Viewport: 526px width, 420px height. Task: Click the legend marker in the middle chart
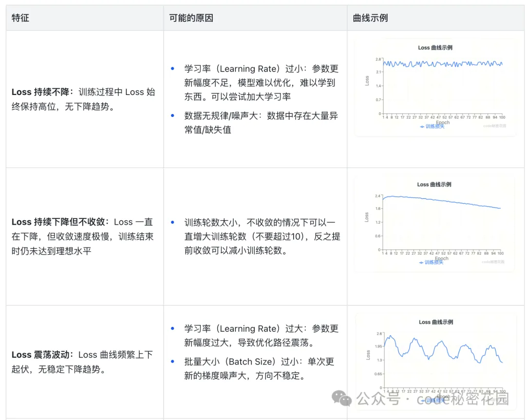click(x=421, y=261)
